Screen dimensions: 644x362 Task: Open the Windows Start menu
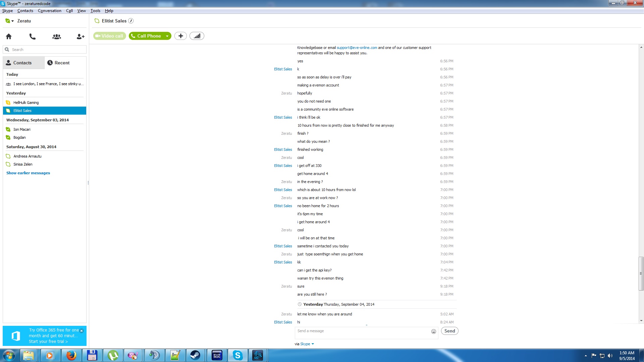coord(9,355)
